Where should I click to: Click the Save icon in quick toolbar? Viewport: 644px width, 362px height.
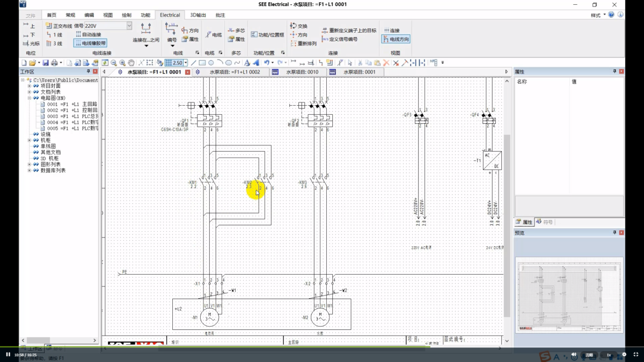point(46,63)
